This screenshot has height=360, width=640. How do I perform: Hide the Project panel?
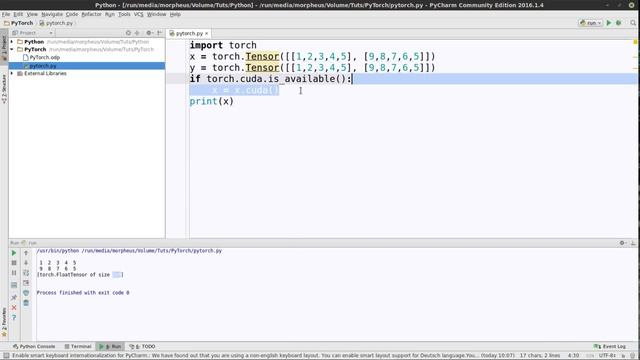coord(160,33)
